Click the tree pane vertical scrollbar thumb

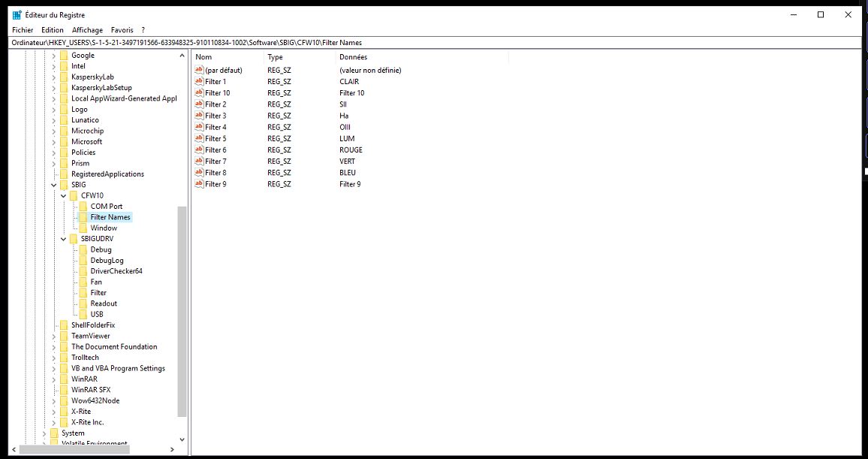(182, 312)
